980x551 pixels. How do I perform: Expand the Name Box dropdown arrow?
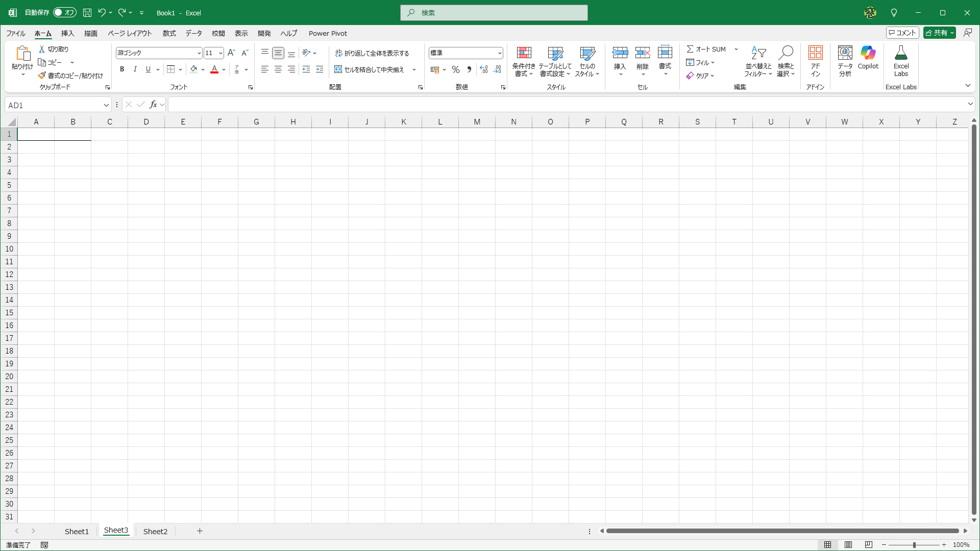coord(106,105)
